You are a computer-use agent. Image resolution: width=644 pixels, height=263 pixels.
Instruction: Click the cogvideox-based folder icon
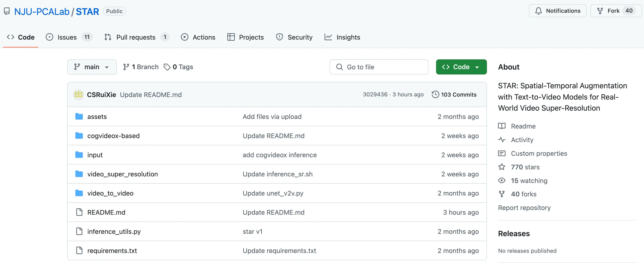[79, 136]
